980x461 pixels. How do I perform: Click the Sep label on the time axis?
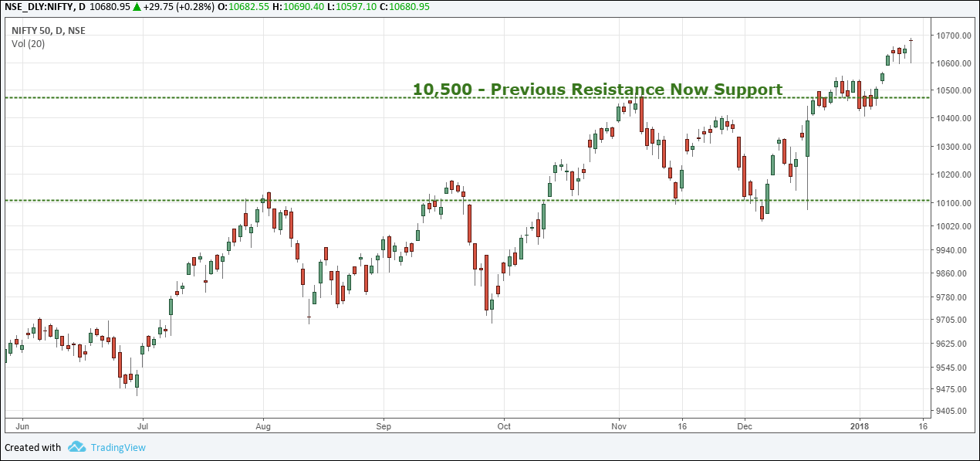pyautogui.click(x=384, y=425)
